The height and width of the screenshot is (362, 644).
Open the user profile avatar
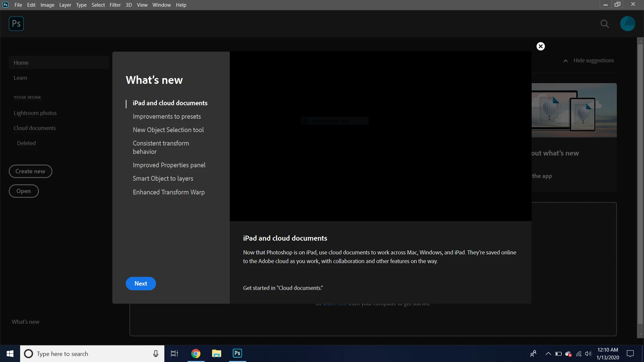pos(627,24)
